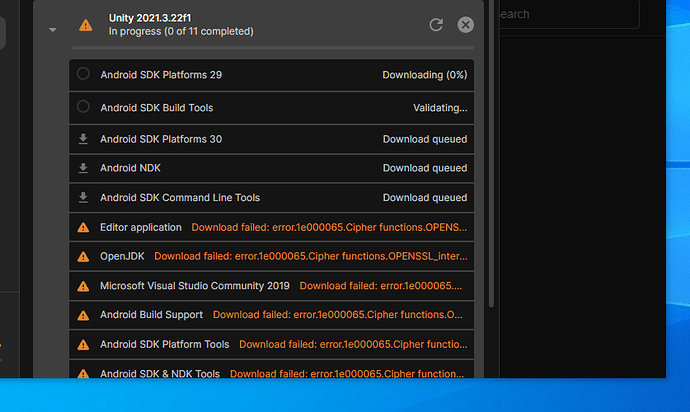690x412 pixels.
Task: Click warning icon for Editor application
Action: coord(83,228)
